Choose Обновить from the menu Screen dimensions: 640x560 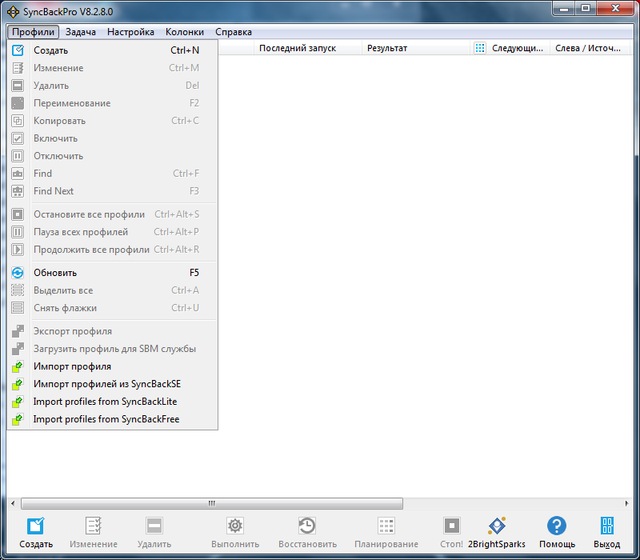coord(55,273)
